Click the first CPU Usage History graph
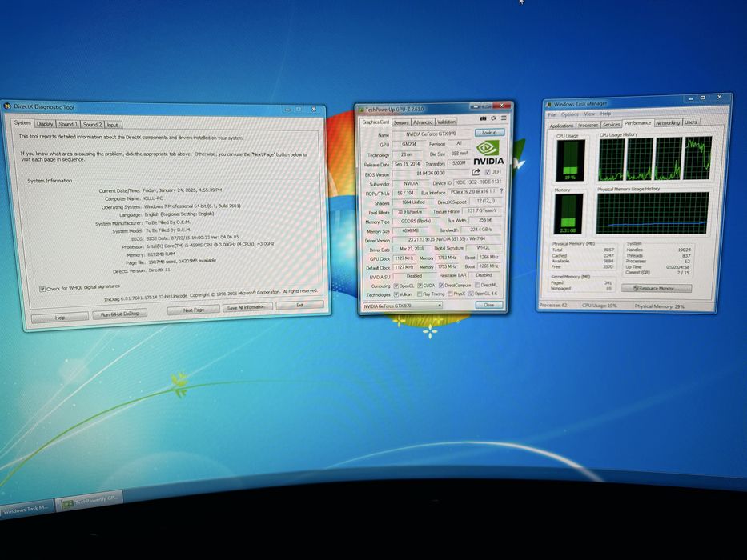 (x=611, y=160)
